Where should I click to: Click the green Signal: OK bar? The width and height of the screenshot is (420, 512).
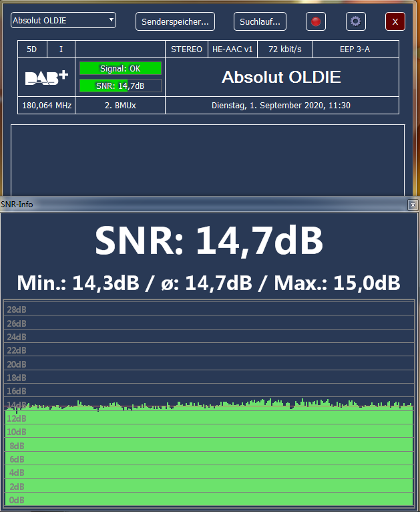tap(120, 68)
